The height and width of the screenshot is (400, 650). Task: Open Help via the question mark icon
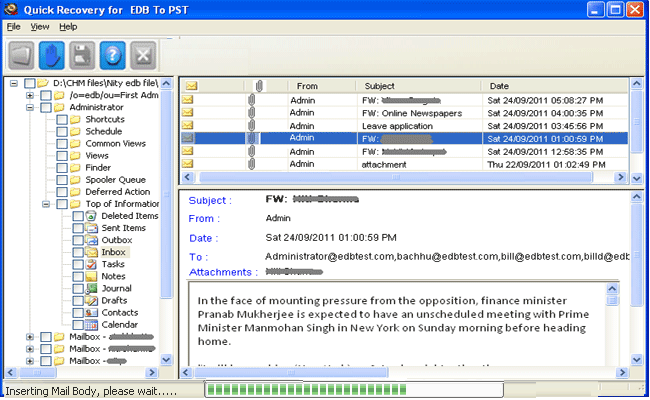pos(112,55)
